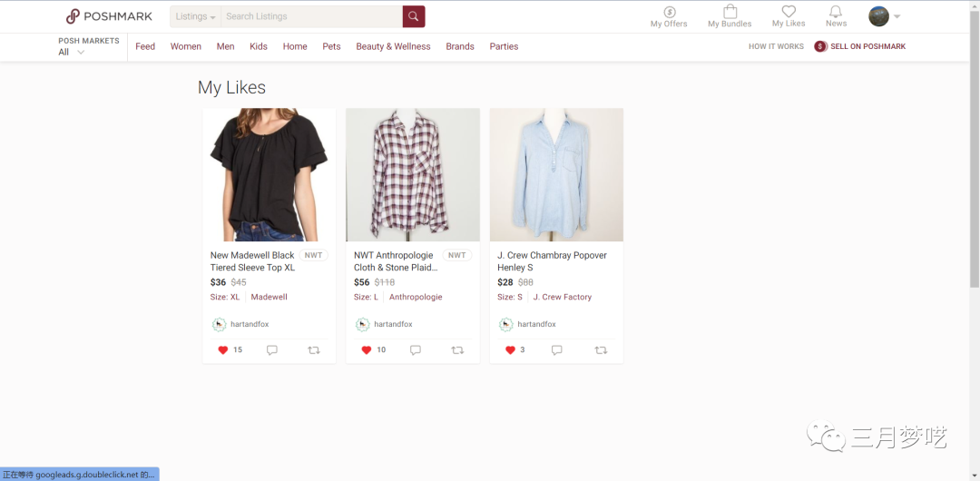Expand the profile account menu arrow
Image resolution: width=980 pixels, height=481 pixels.
point(897,16)
